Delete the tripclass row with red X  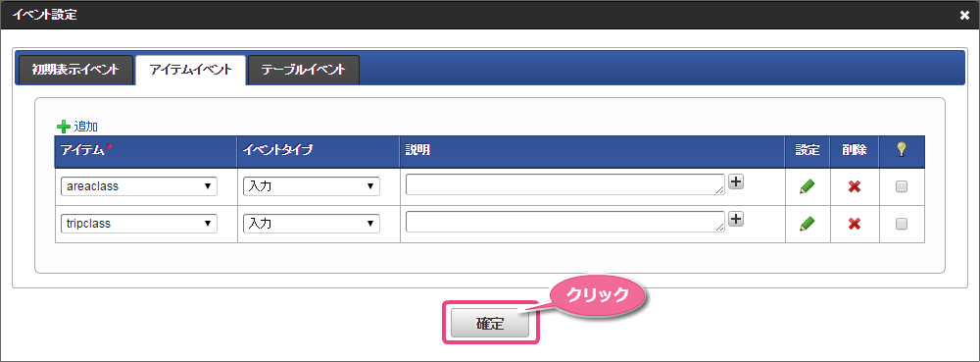point(855,224)
